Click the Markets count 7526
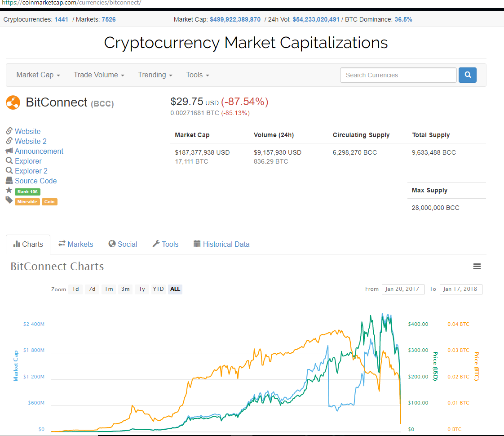 pos(109,20)
